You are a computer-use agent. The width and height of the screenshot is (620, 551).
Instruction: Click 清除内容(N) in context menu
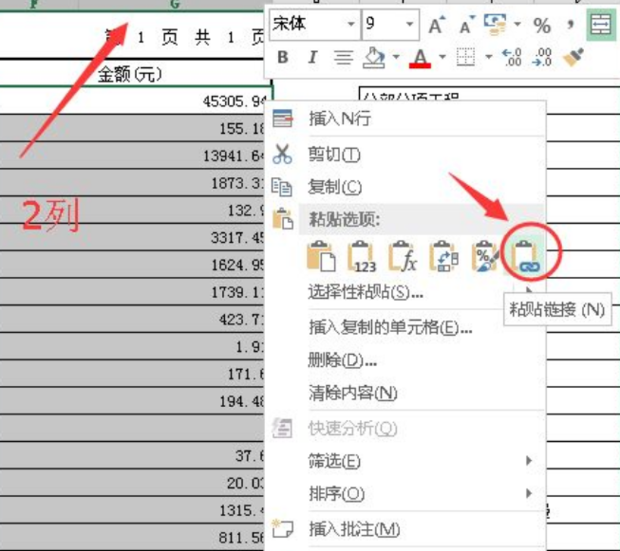pyautogui.click(x=353, y=393)
